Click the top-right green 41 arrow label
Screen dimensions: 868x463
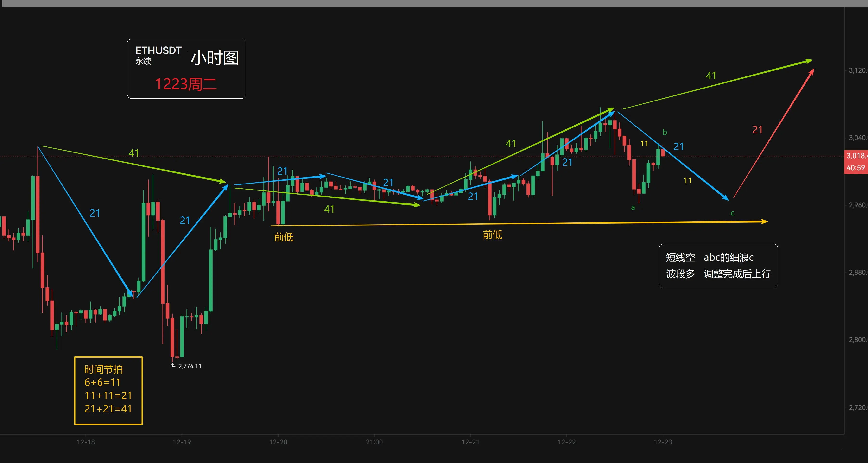pyautogui.click(x=711, y=76)
